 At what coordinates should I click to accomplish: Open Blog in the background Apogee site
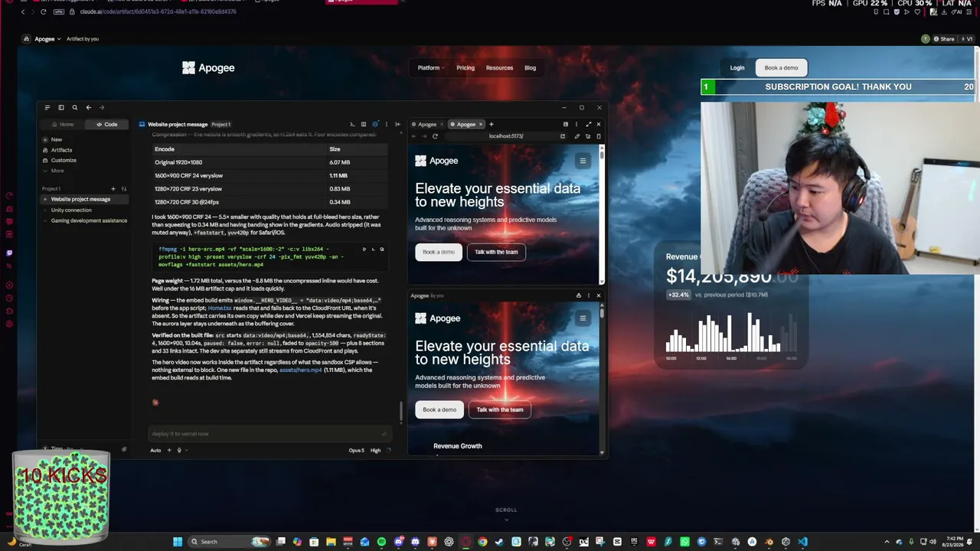tap(530, 68)
